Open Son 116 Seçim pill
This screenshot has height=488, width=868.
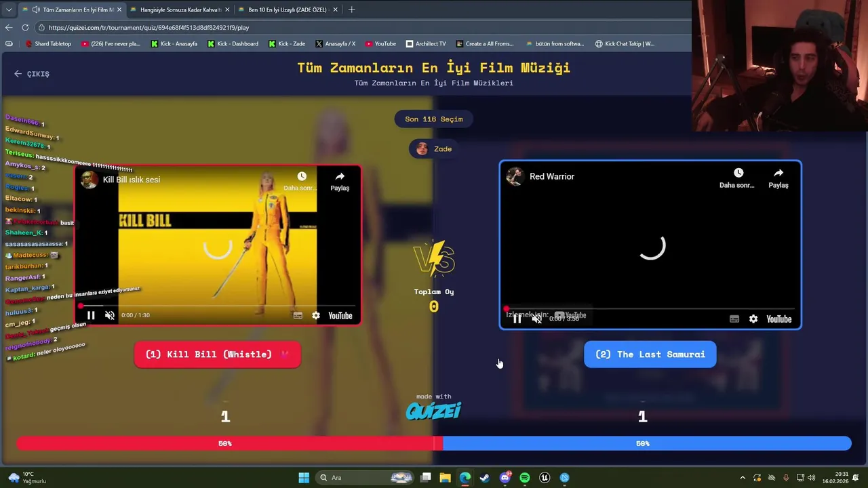[434, 119]
